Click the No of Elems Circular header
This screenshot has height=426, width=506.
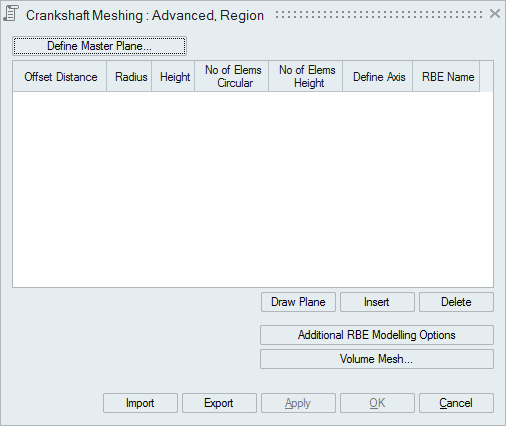(x=232, y=77)
